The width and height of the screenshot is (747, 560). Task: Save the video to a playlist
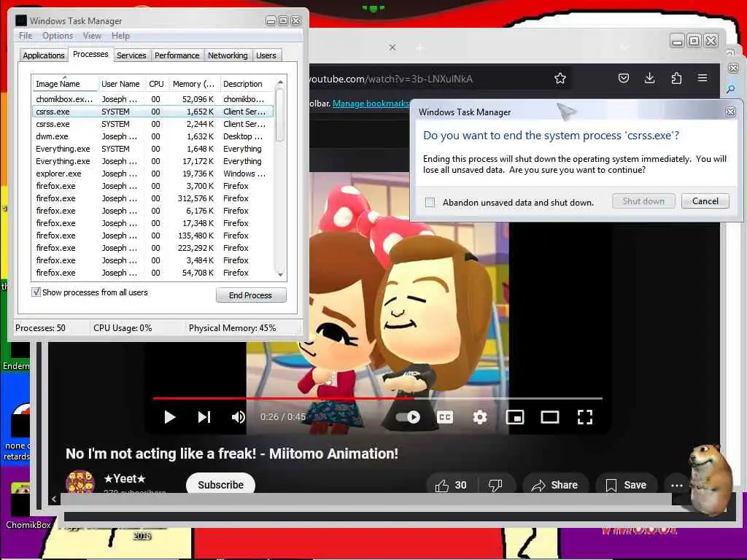(x=626, y=485)
